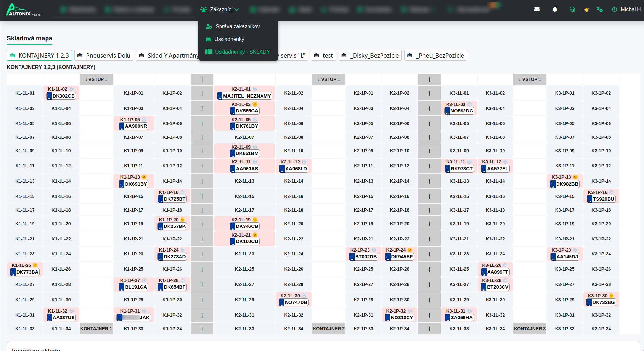
Task: Select Správa zákazníkov menu entry
Action: 237,26
